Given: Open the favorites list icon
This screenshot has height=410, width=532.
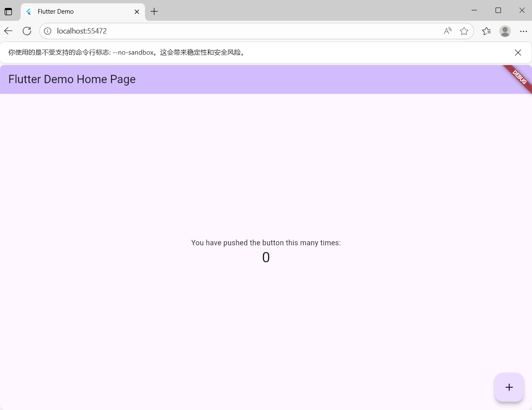Looking at the screenshot, I should click(486, 31).
